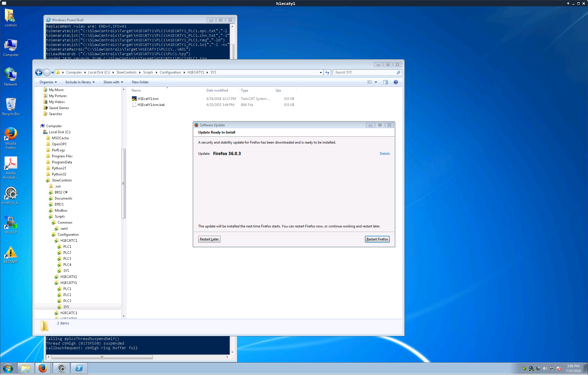Click the PowerShell horizontal scrollbar thumb
The image size is (588, 375).
102,357
